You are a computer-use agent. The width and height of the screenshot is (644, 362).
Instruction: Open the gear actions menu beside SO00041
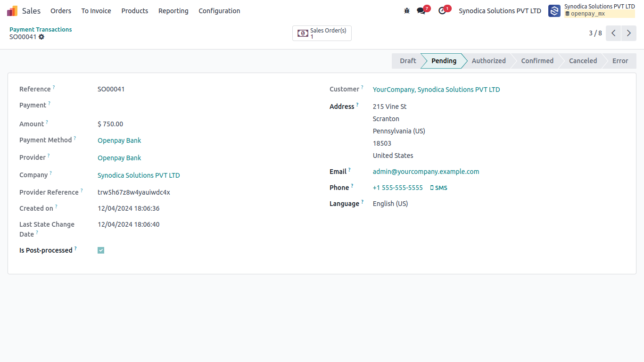pyautogui.click(x=41, y=37)
